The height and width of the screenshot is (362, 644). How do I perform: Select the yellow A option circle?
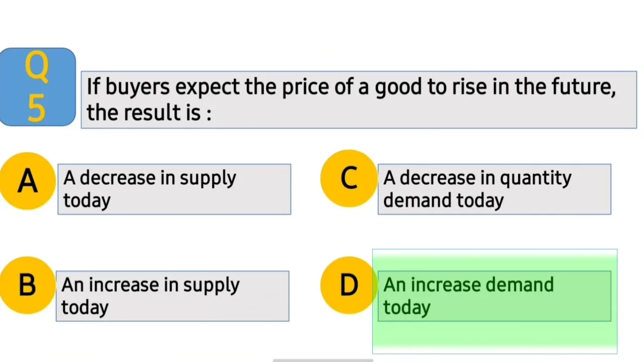click(x=27, y=180)
